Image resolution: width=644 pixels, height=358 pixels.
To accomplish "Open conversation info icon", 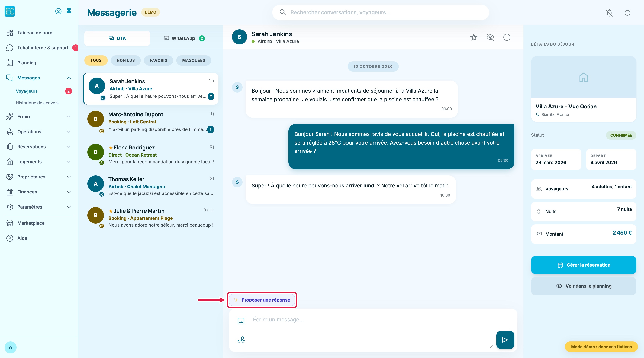I will click(x=507, y=37).
